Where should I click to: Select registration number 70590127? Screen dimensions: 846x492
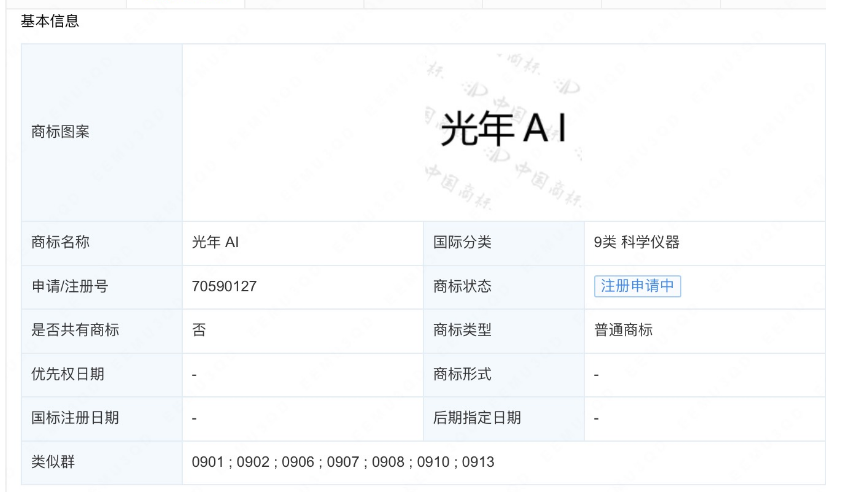pos(224,286)
